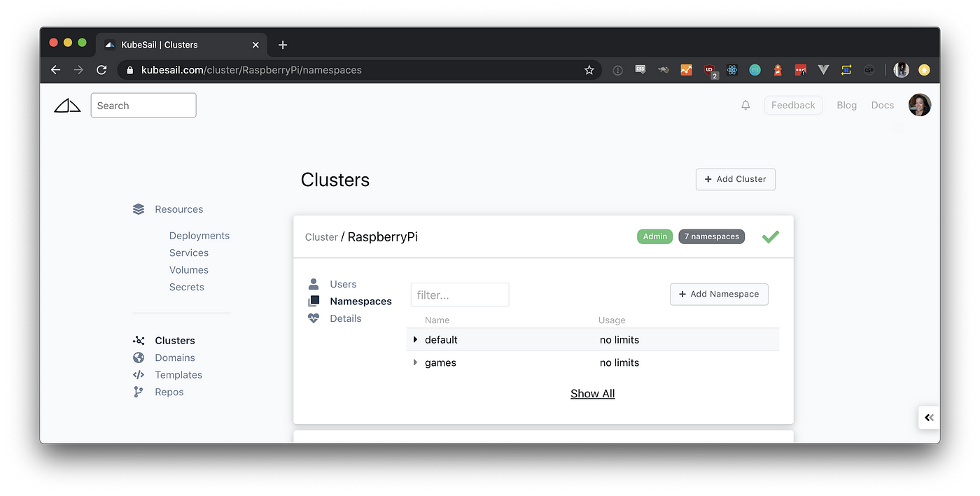
Task: Focus the namespace filter field
Action: pos(460,295)
